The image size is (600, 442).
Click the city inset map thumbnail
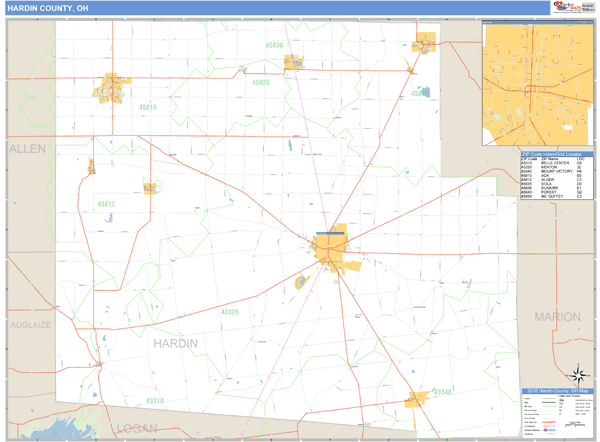pos(538,84)
